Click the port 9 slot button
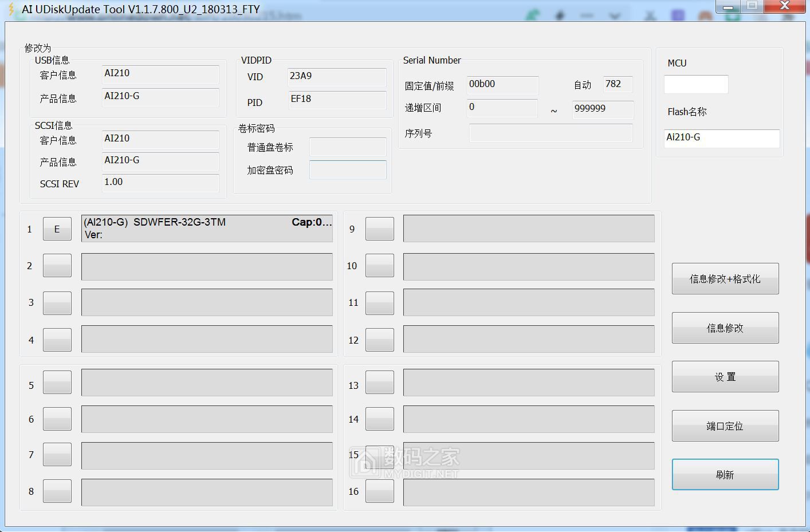 pos(380,229)
